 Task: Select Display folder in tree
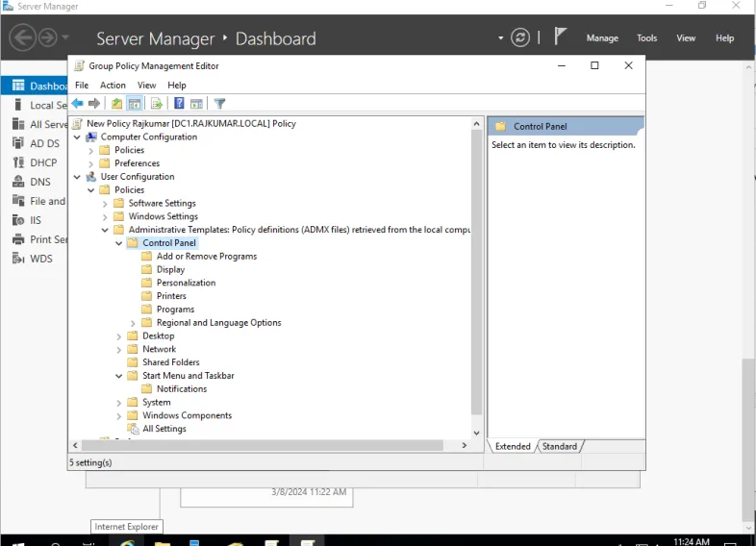coord(170,269)
